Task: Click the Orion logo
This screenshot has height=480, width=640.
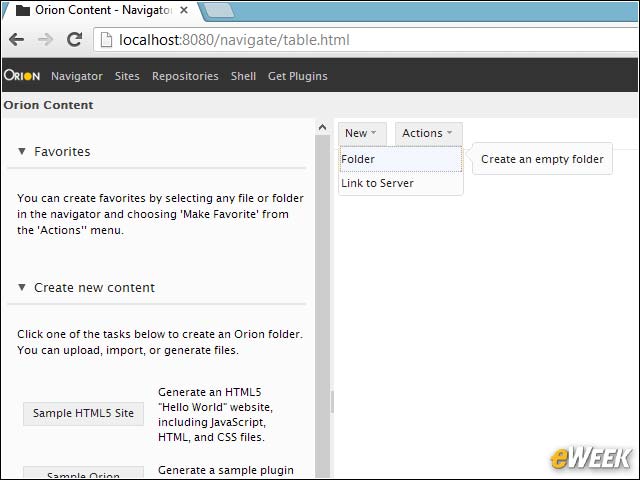Action: [x=22, y=76]
